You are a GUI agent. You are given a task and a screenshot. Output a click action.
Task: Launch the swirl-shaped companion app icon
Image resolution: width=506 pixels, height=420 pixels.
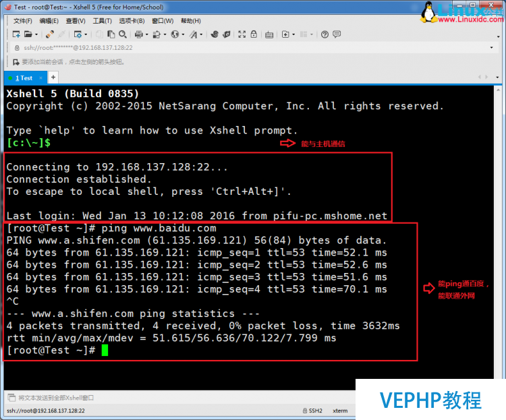pyautogui.click(x=215, y=34)
